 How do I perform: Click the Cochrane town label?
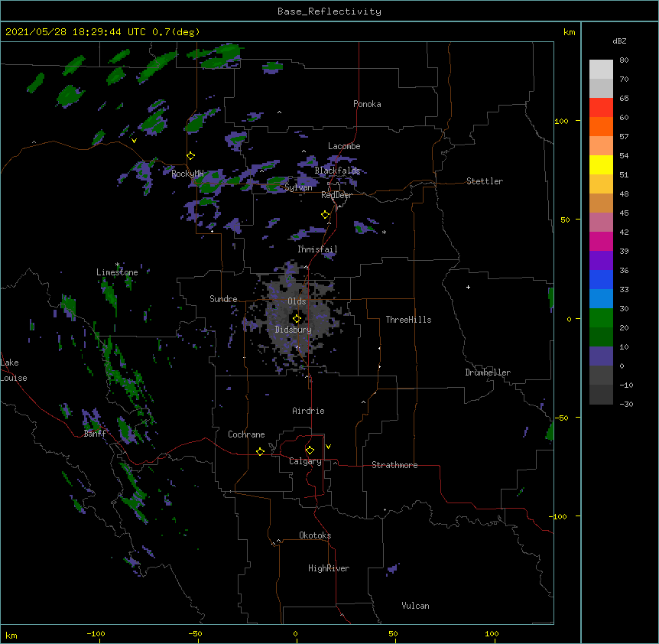coord(246,434)
